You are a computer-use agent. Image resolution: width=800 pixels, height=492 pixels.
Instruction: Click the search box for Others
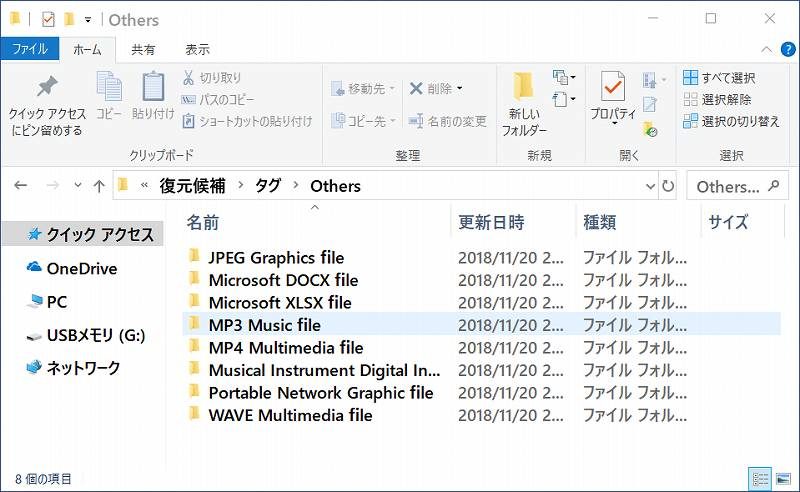point(727,186)
